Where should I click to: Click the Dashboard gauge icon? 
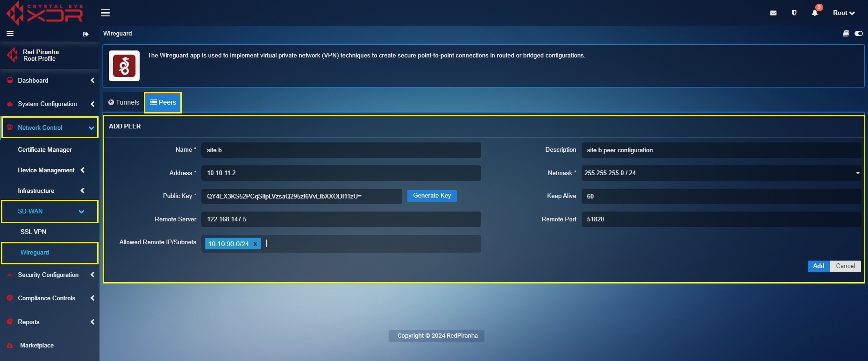pyautogui.click(x=10, y=80)
